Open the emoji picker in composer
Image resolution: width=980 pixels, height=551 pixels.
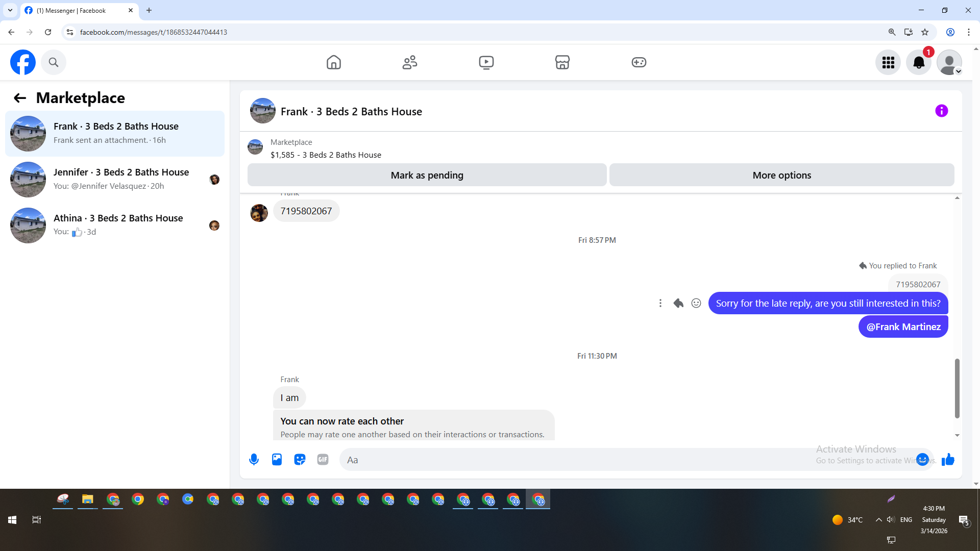click(x=922, y=460)
